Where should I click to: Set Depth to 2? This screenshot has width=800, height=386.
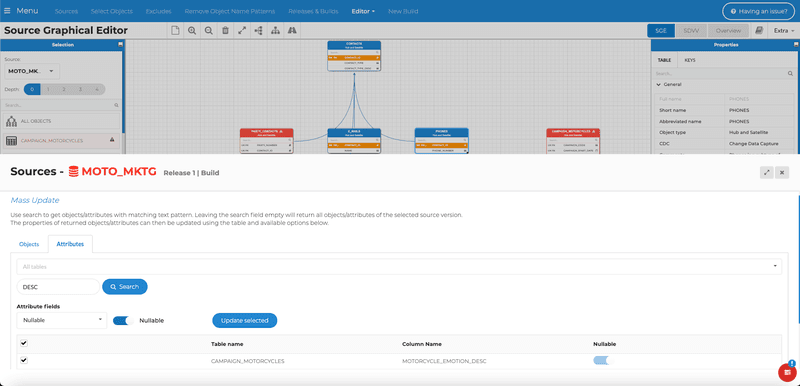point(64,89)
